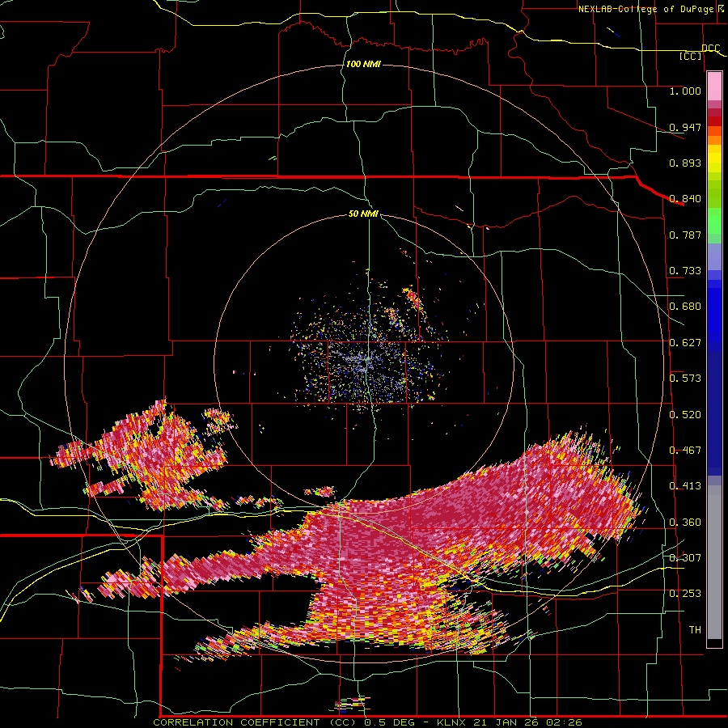The width and height of the screenshot is (728, 728).
Task: Select the 0.360 legend value
Action: pyautogui.click(x=685, y=523)
